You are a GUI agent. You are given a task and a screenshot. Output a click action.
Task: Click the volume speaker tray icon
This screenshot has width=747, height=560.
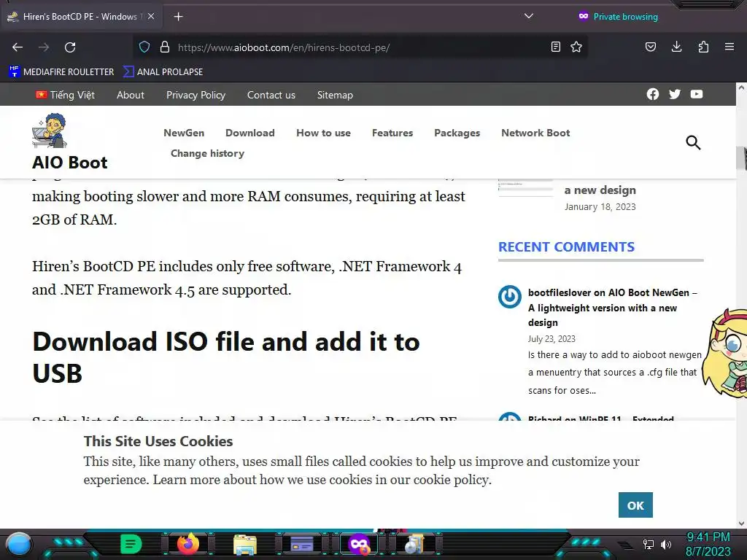(666, 544)
